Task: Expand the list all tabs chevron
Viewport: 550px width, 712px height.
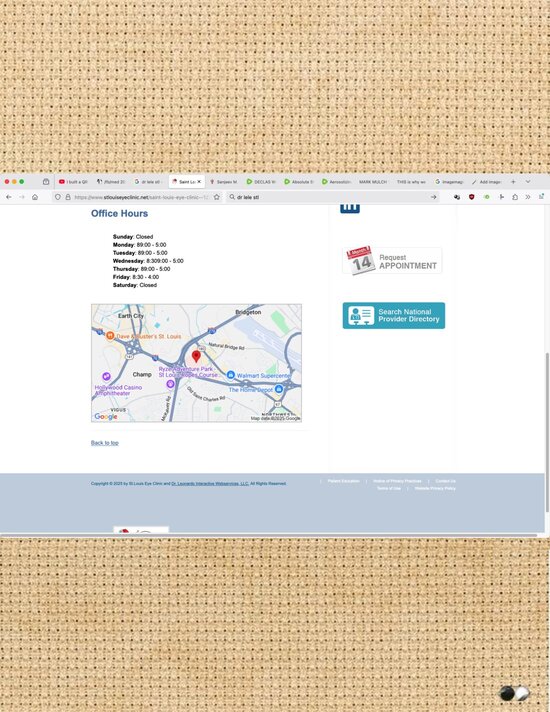Action: 528,182
